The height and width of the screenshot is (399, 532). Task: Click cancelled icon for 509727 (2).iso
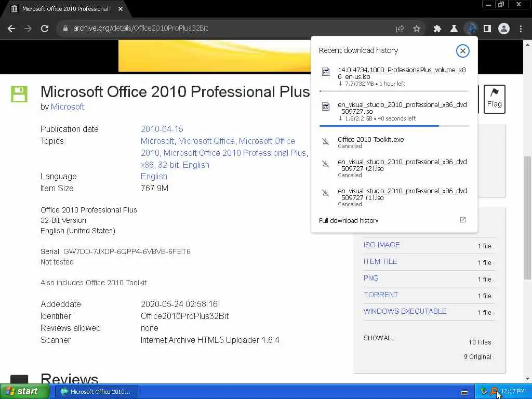[x=326, y=164]
